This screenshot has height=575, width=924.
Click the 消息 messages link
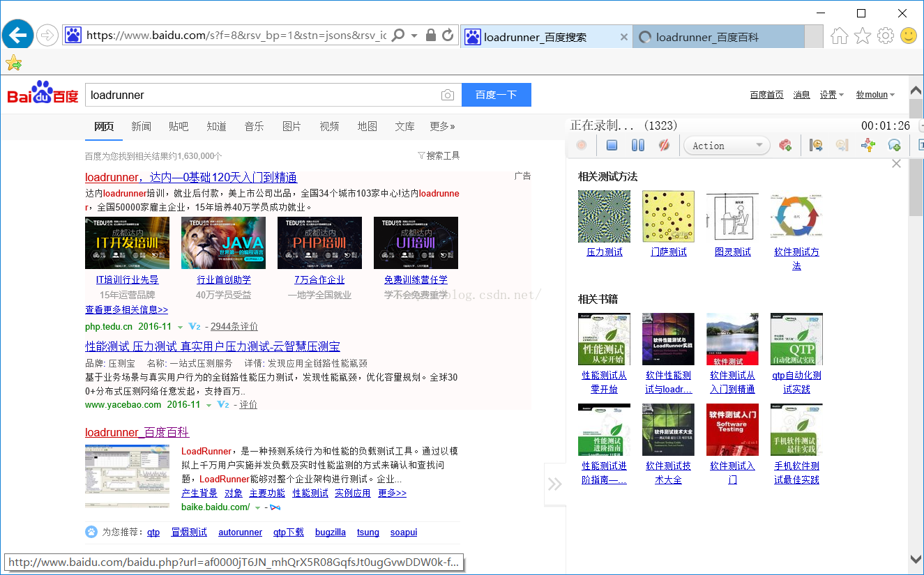[802, 95]
